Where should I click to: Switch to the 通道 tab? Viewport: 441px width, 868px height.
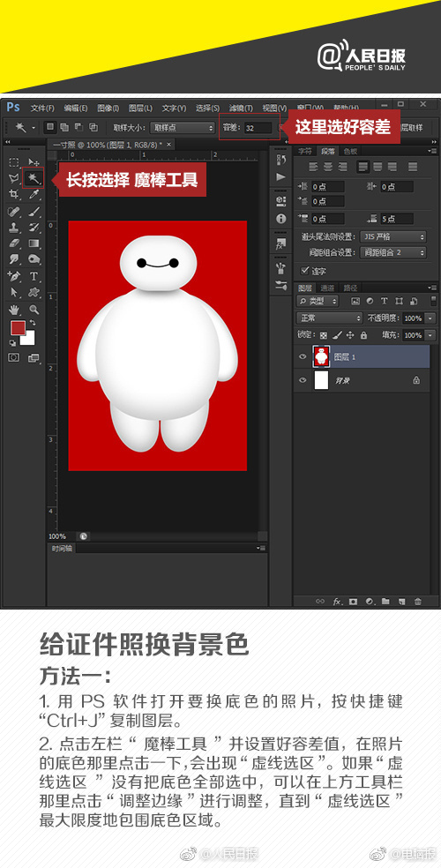(327, 288)
